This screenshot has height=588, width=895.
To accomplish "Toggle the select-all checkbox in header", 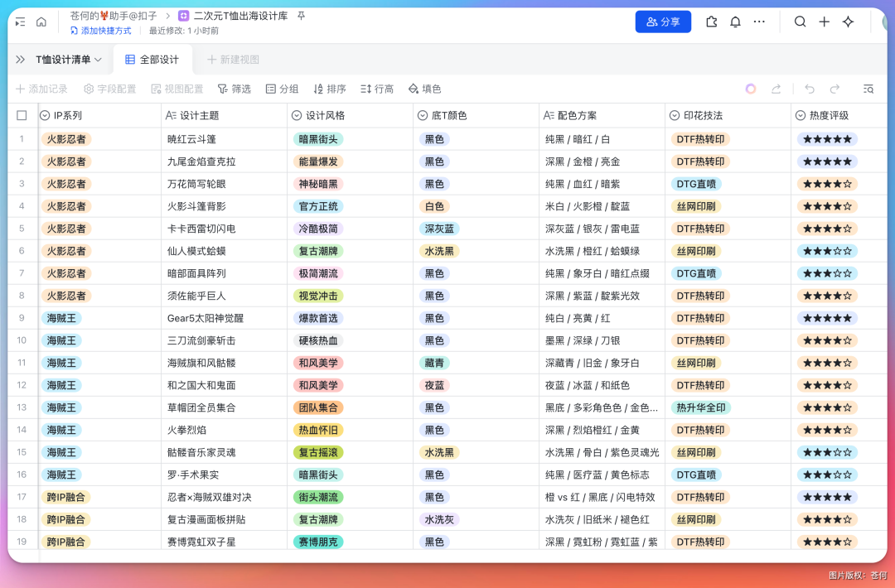I will pos(22,116).
